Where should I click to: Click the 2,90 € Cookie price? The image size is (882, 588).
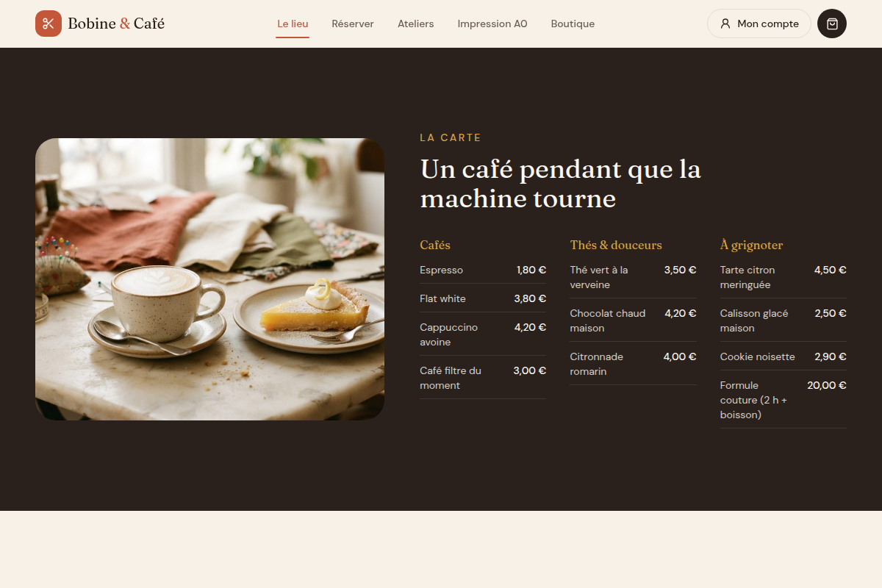click(831, 356)
